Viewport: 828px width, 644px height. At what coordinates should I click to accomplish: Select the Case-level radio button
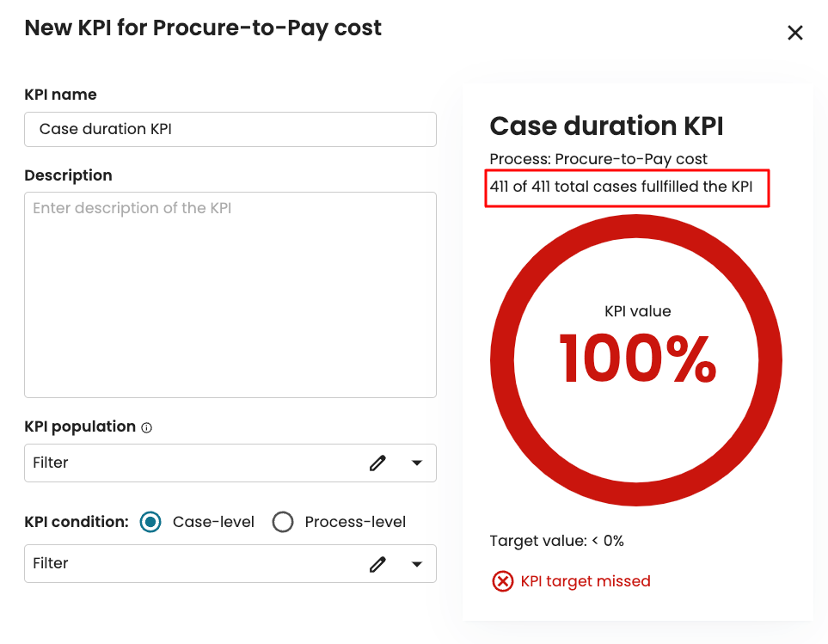click(150, 522)
